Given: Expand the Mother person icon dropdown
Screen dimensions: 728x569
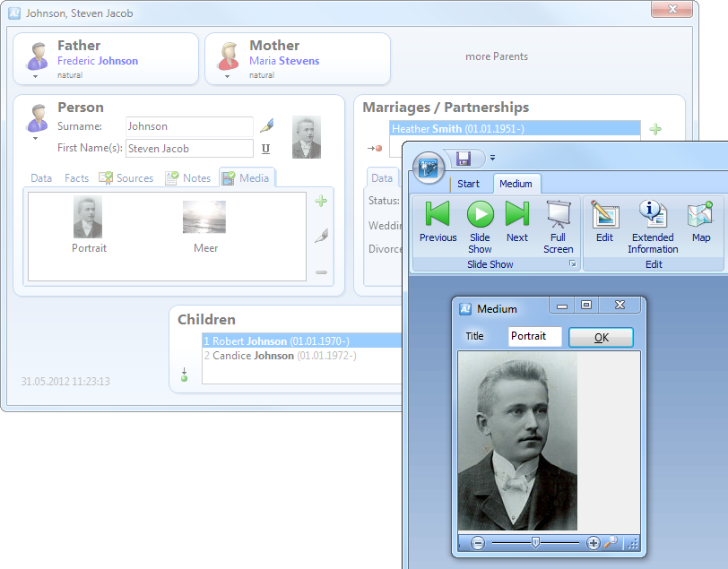Looking at the screenshot, I should (x=228, y=76).
